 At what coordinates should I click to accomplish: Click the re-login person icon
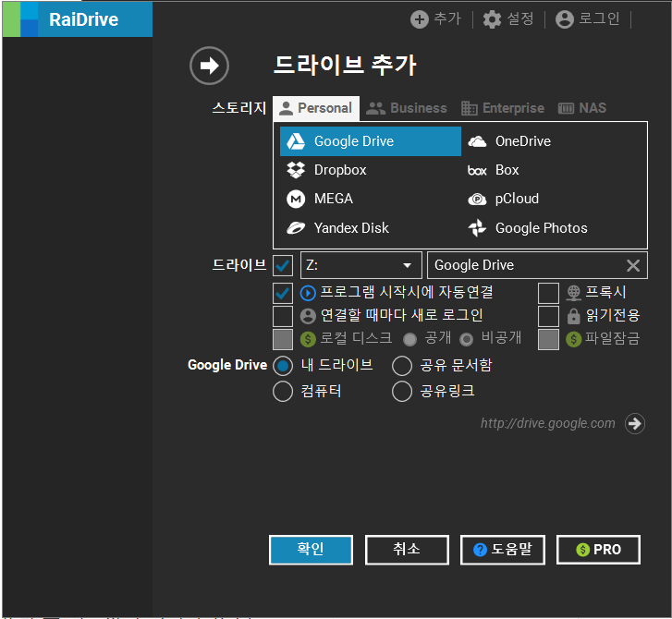pyautogui.click(x=308, y=316)
